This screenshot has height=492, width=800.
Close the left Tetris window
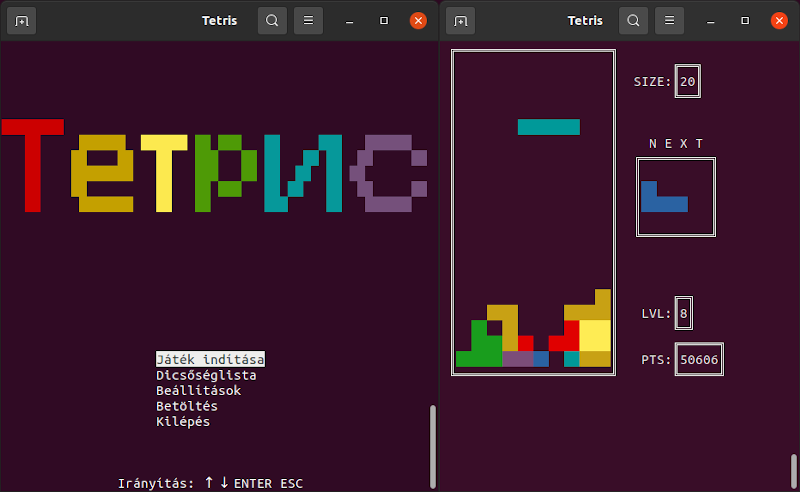(x=418, y=21)
